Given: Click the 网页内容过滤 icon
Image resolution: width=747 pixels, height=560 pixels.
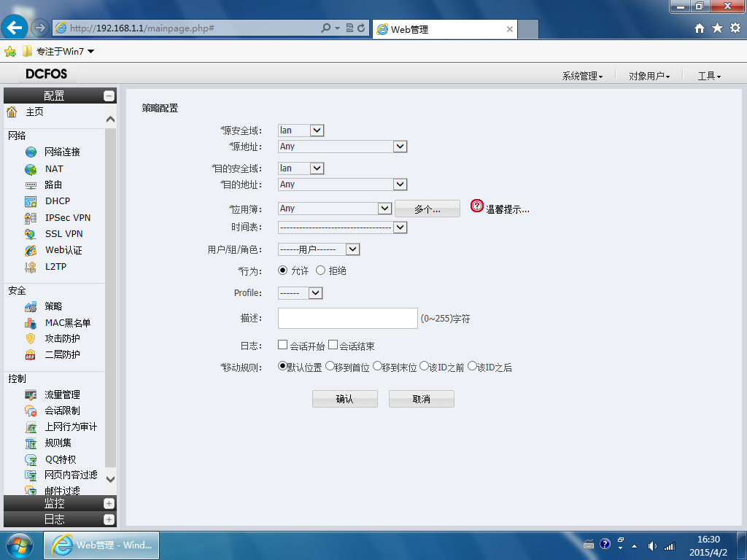Looking at the screenshot, I should (x=31, y=475).
